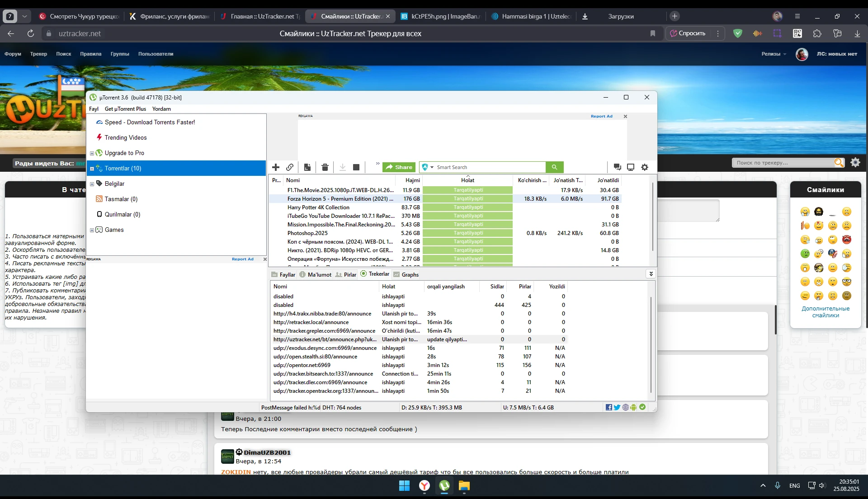Open µTorrent preferences gear icon
The image size is (868, 499).
click(x=645, y=167)
